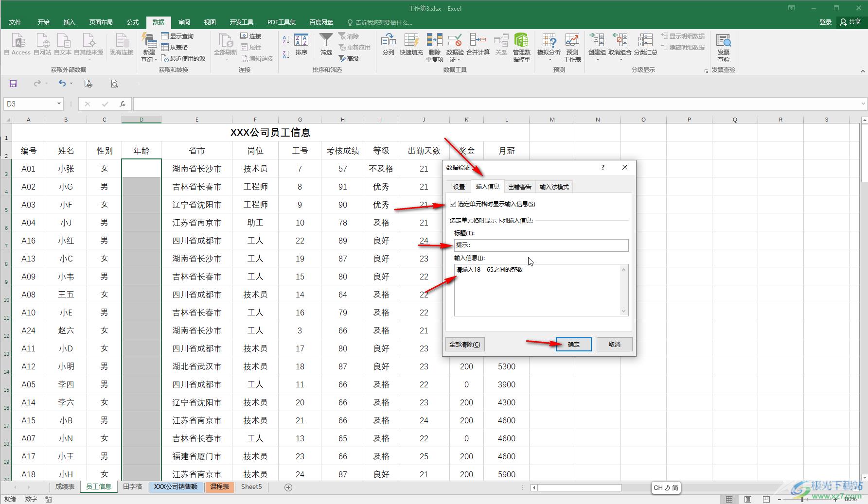Image resolution: width=868 pixels, height=504 pixels.
Task: Collapse the ribbon
Action: (863, 71)
